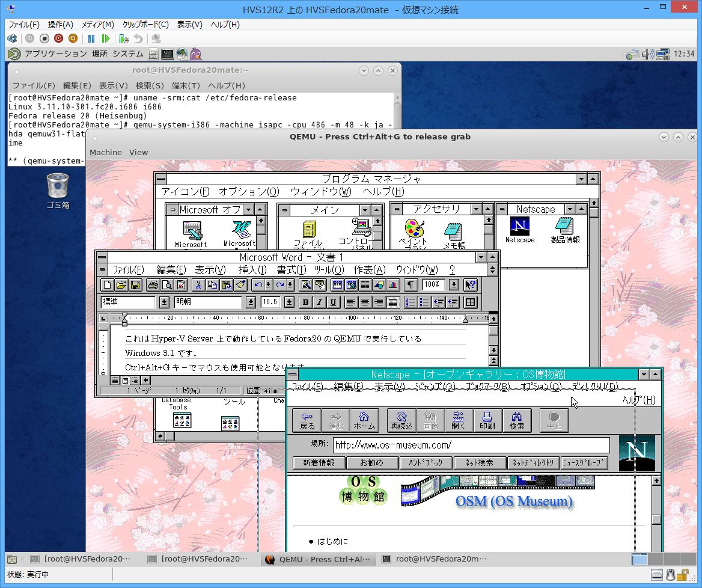Set justified alignment in Word
The width and height of the screenshot is (702, 588).
(392, 302)
